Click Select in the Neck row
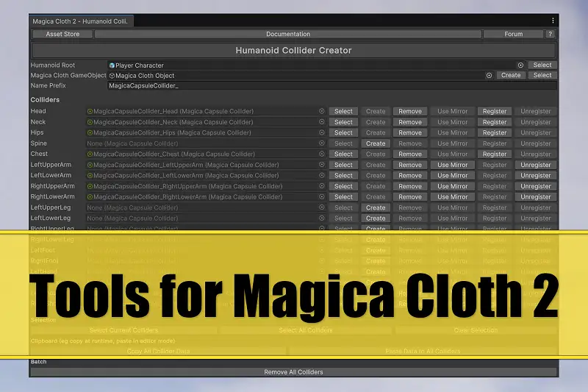588x392 pixels. [x=343, y=122]
